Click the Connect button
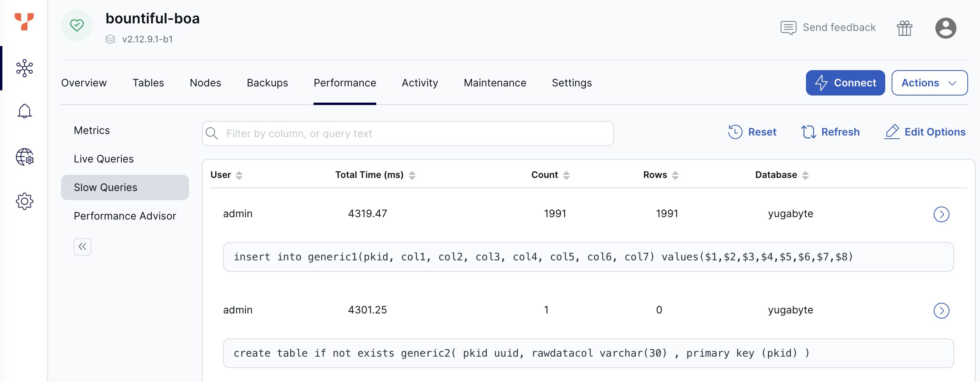 [x=845, y=83]
